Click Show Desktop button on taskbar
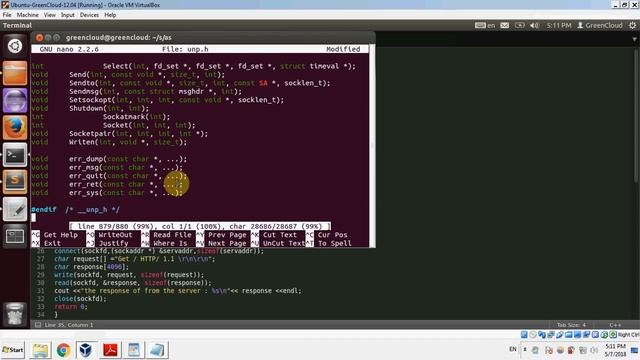Viewport: 640px width, 360px height. point(635,350)
